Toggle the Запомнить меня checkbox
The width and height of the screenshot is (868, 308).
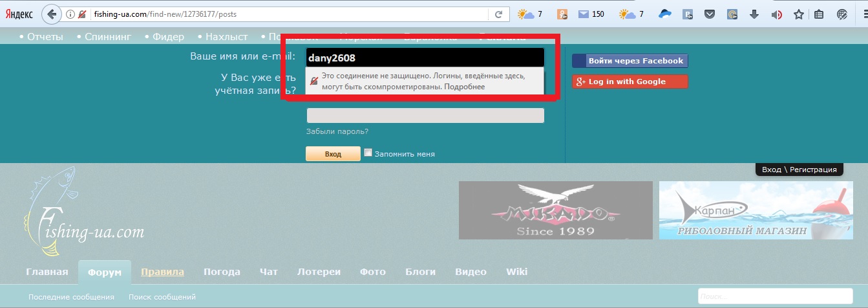(368, 153)
